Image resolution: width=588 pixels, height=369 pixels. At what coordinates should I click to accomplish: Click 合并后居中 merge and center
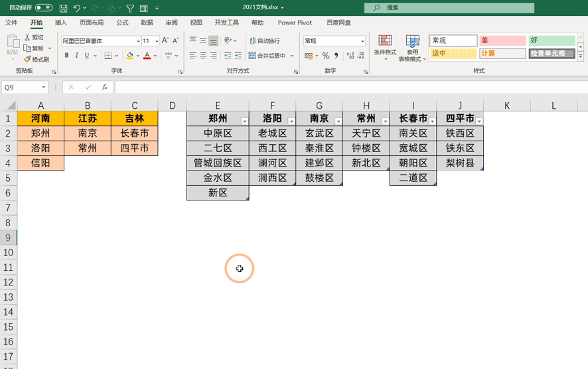pos(267,56)
